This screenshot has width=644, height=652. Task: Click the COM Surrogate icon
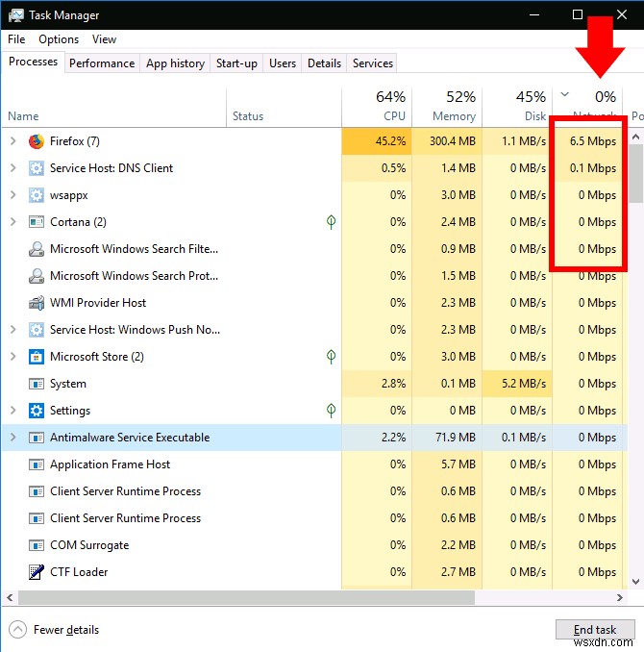click(x=37, y=545)
